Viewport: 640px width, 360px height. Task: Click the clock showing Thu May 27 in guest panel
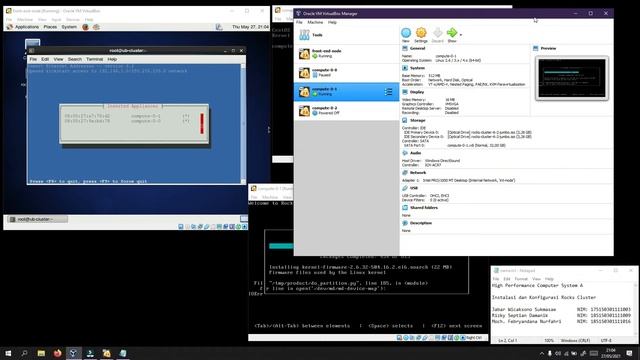(250, 27)
